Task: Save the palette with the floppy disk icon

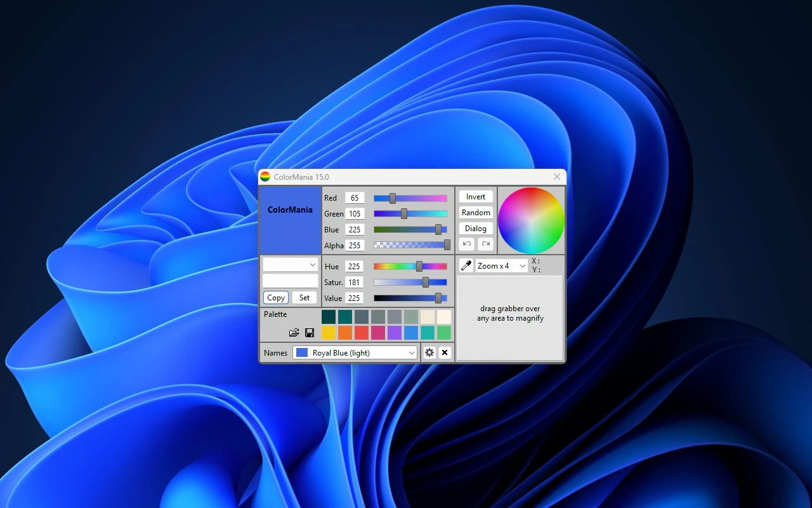Action: [310, 332]
